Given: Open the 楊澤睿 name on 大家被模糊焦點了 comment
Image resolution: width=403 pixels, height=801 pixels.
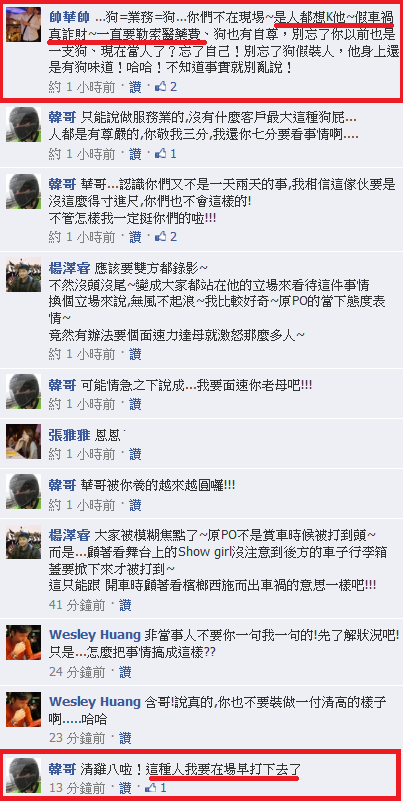Looking at the screenshot, I should pos(69,535).
